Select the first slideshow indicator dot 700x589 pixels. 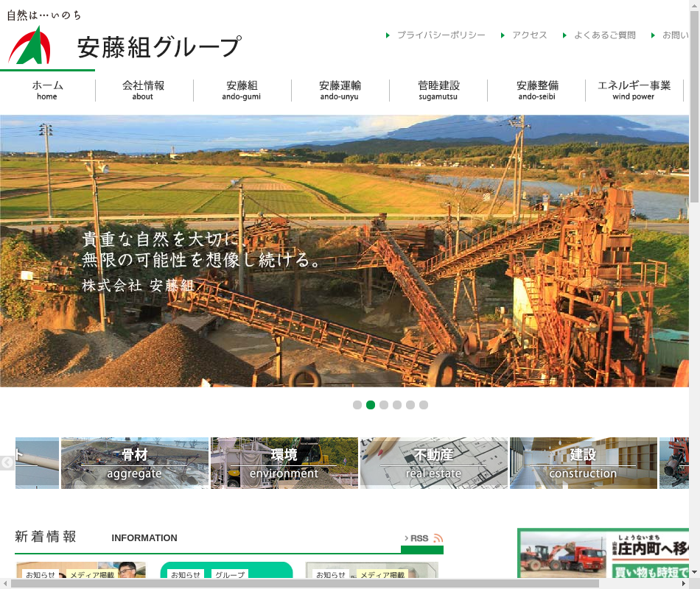[x=357, y=405]
